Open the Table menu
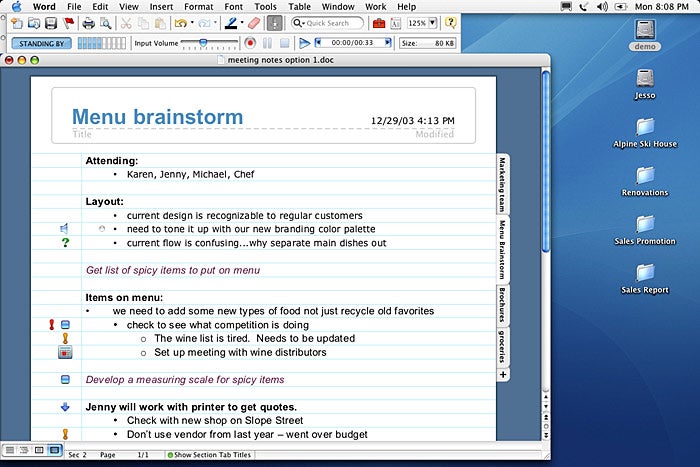 (x=299, y=7)
